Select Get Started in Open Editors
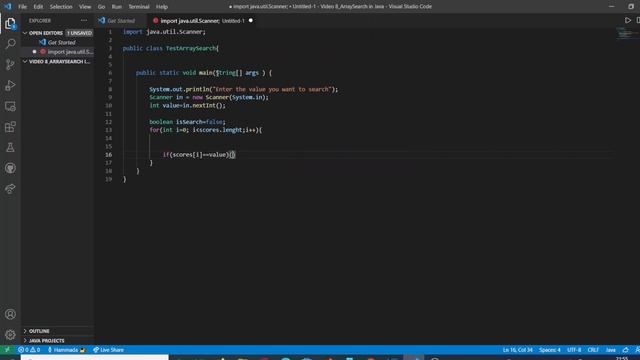Image resolution: width=640 pixels, height=360 pixels. 58,42
